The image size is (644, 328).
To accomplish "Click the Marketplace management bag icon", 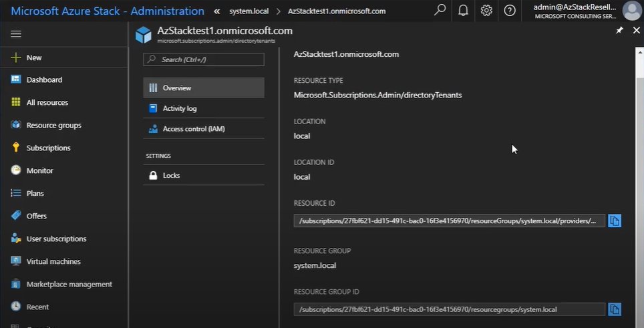I will 15,284.
